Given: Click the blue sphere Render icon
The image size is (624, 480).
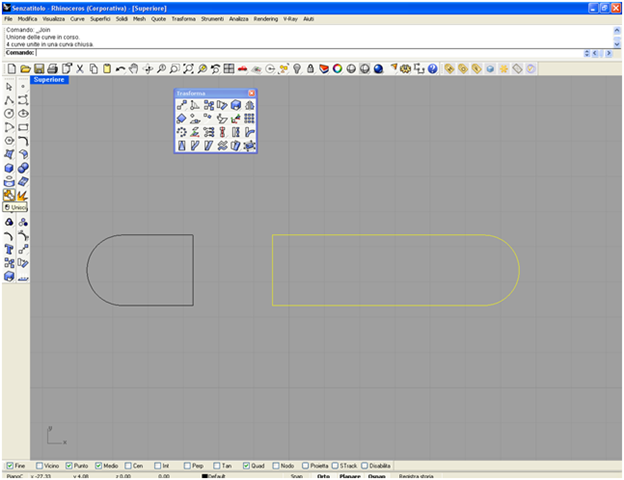Looking at the screenshot, I should [x=378, y=69].
